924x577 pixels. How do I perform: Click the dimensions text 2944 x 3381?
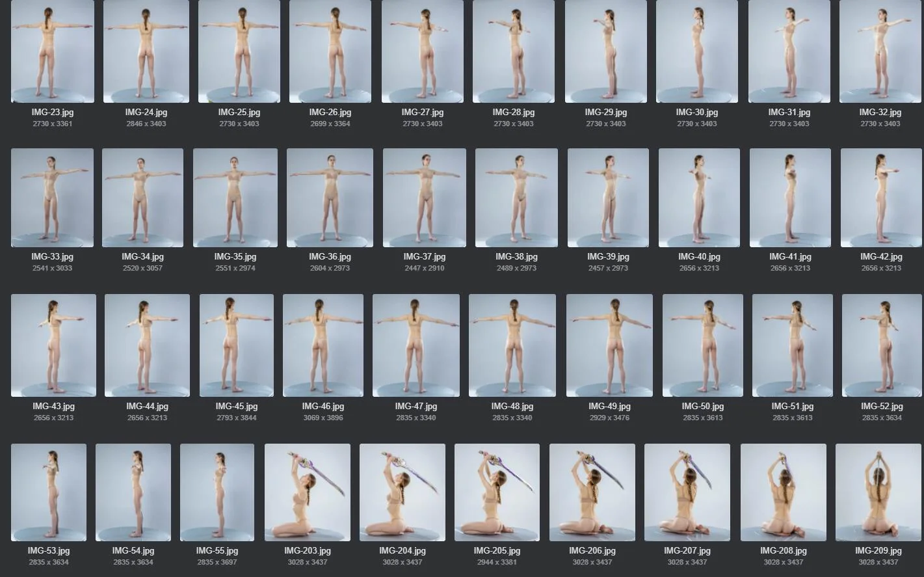click(x=497, y=562)
